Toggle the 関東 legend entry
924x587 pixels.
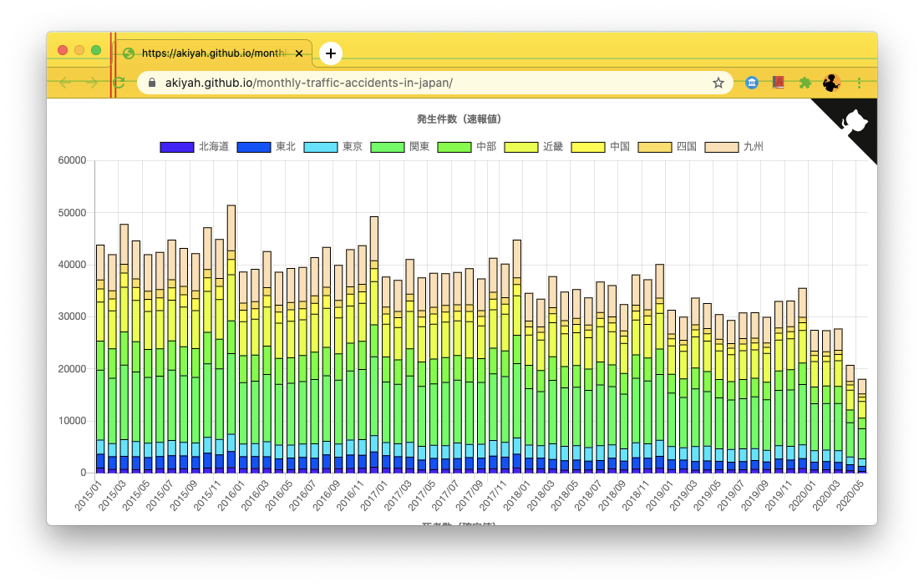[x=400, y=147]
